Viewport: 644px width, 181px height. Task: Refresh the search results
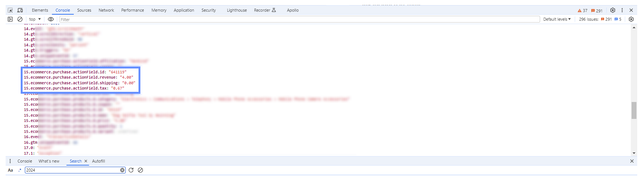[131, 170]
